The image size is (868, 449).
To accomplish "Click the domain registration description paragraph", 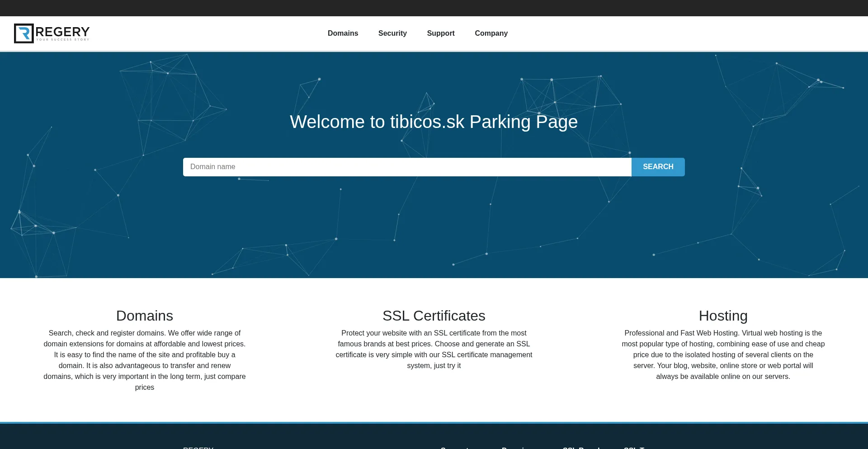I will click(x=145, y=360).
